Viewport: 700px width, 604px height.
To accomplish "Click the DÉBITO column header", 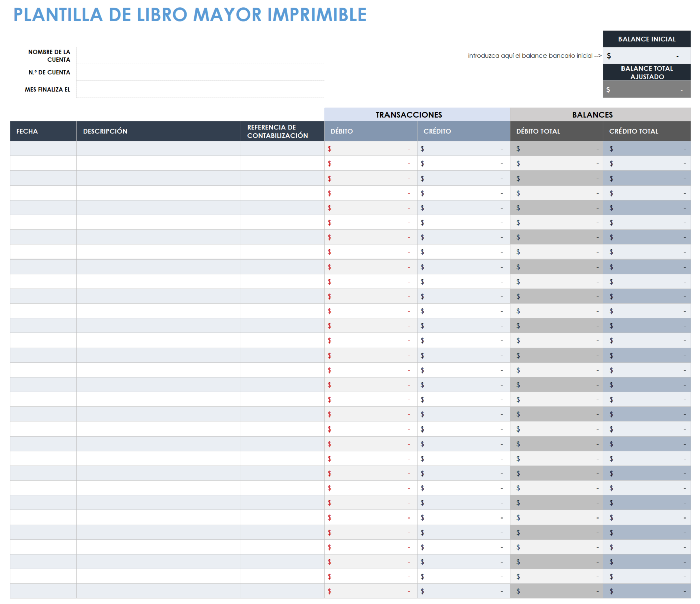I will coord(370,131).
